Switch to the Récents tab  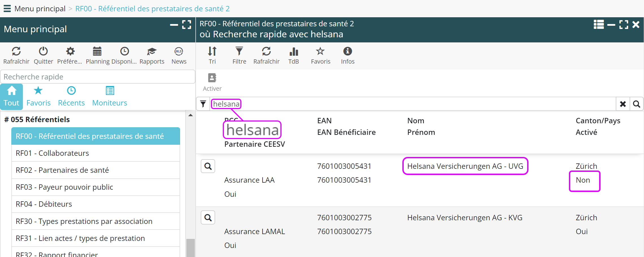coord(71,96)
